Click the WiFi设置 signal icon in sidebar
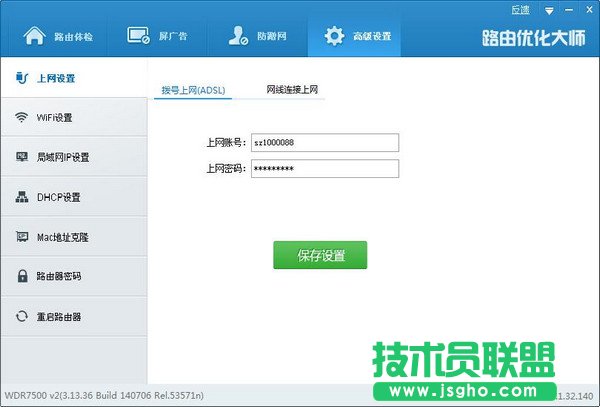Viewport: 600px width, 407px height. (21, 118)
